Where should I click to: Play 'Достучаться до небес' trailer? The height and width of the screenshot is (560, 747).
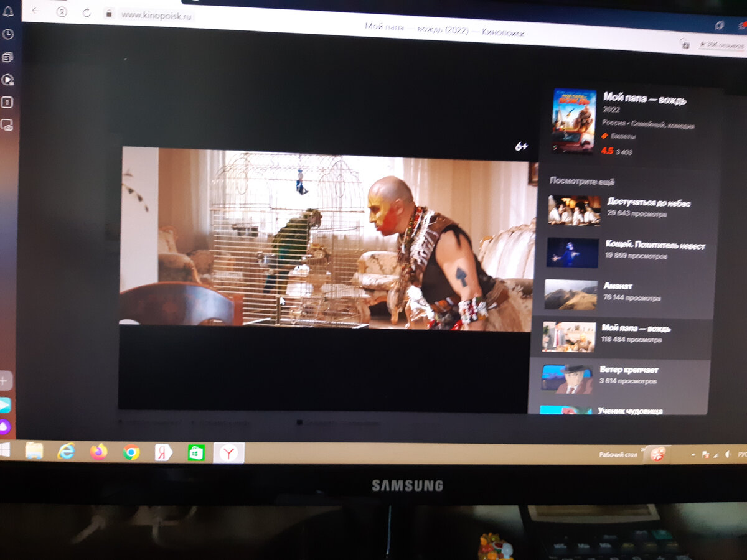click(649, 203)
